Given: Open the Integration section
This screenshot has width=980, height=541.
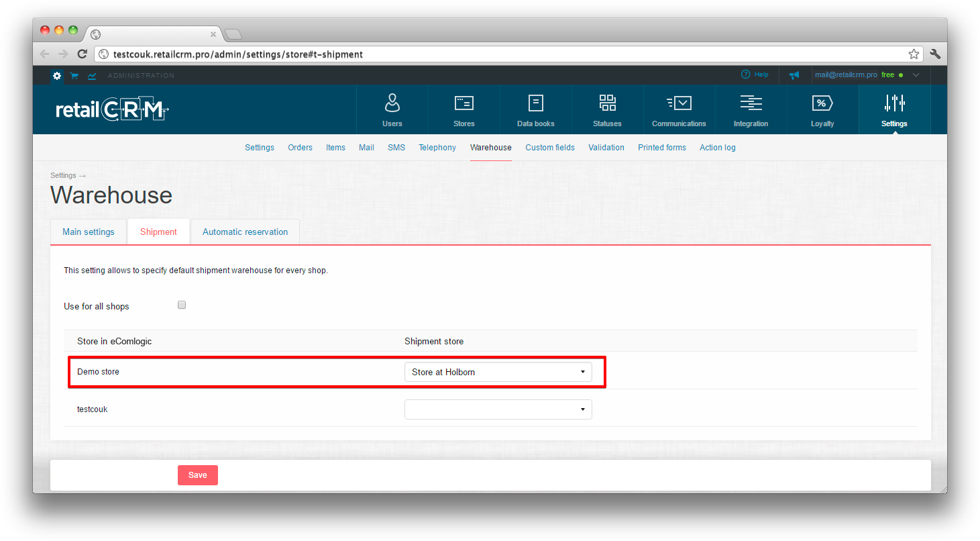Looking at the screenshot, I should pyautogui.click(x=751, y=109).
